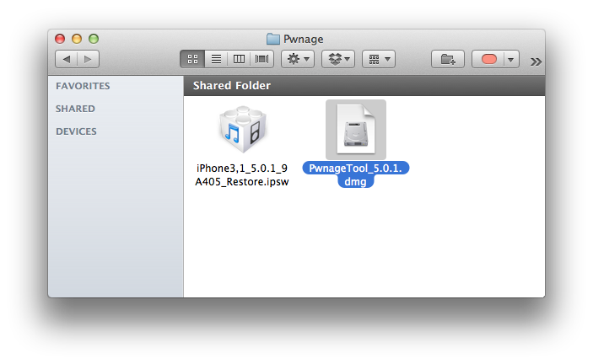The image size is (593, 364).
Task: Open the Dropbox toolbar menu
Action: click(x=337, y=59)
